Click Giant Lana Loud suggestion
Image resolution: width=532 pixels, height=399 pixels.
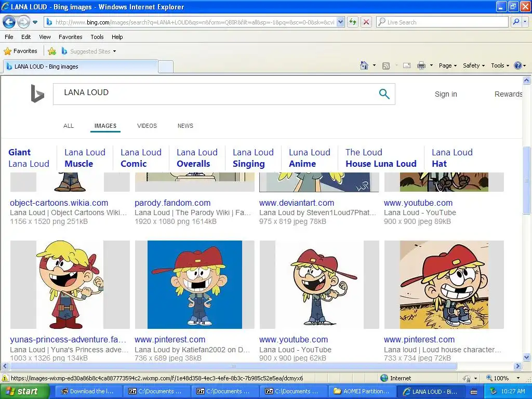pos(29,158)
